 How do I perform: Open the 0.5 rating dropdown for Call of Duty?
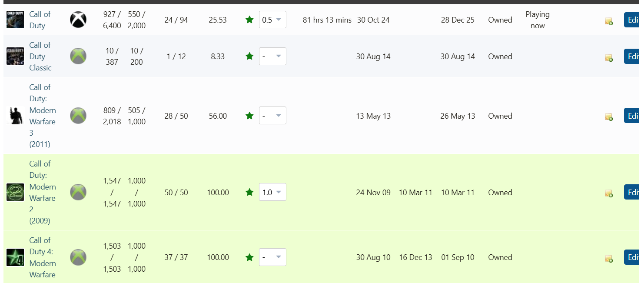[272, 20]
